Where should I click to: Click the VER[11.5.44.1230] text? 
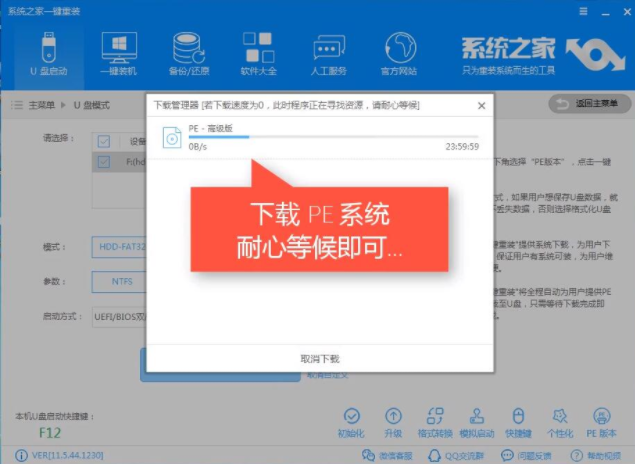coord(67,455)
